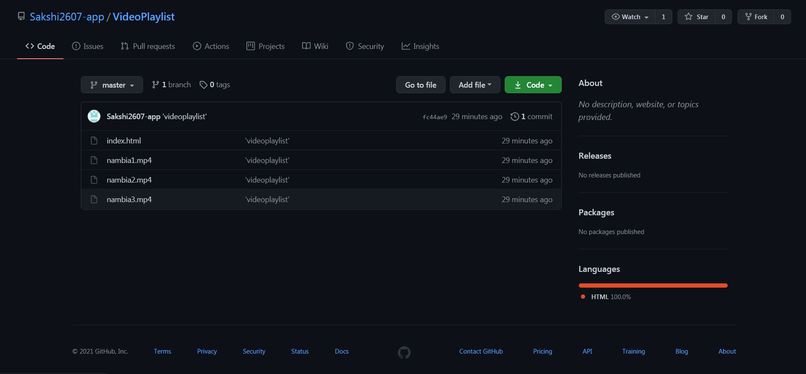The width and height of the screenshot is (806, 374).
Task: Click the file icon next to nambia2.mp4
Action: coord(94,180)
